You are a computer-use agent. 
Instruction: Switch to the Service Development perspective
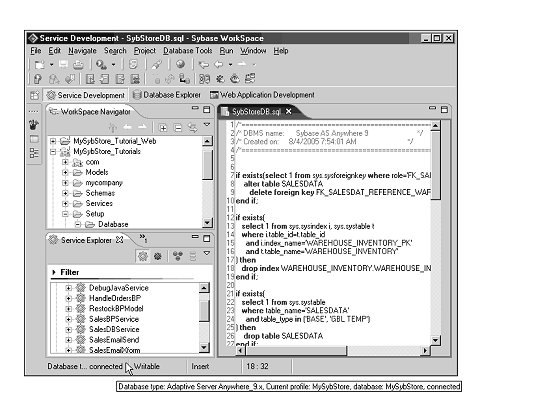coord(86,95)
